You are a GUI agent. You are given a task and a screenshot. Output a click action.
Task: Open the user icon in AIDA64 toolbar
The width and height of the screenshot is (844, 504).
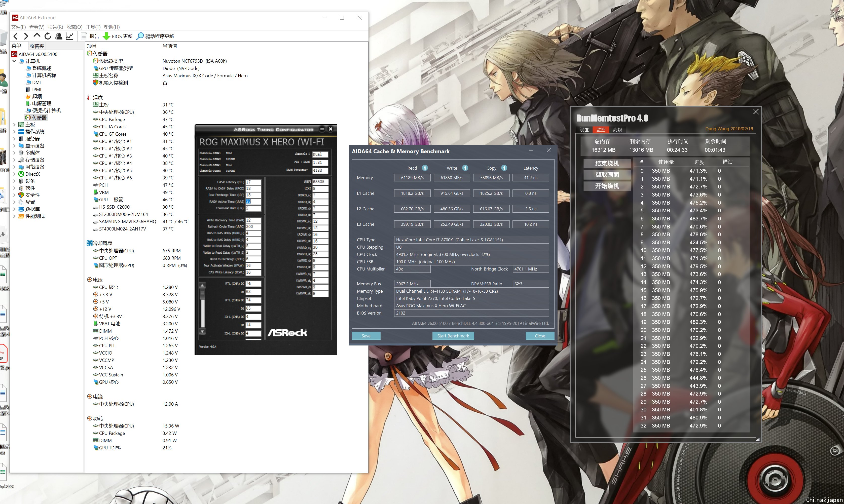point(59,36)
